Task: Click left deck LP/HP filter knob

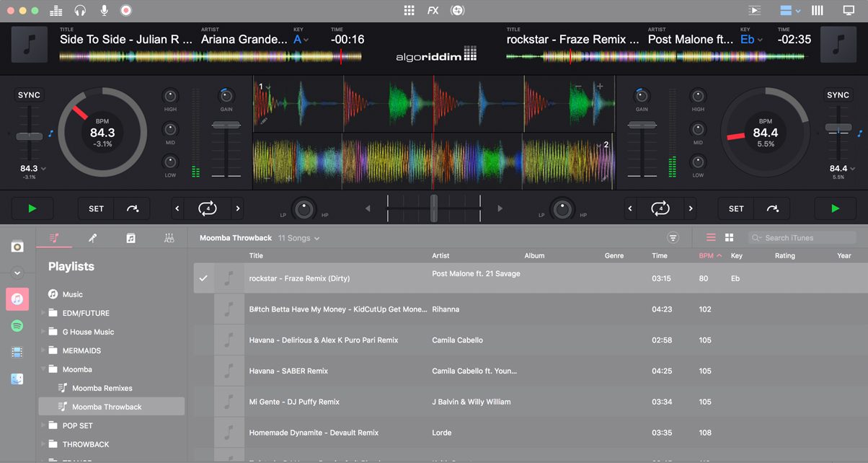Action: click(x=304, y=208)
